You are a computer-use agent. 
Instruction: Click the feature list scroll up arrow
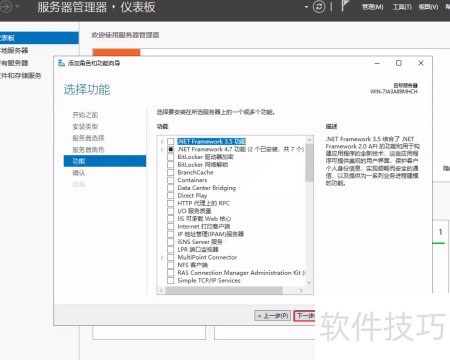coord(309,140)
